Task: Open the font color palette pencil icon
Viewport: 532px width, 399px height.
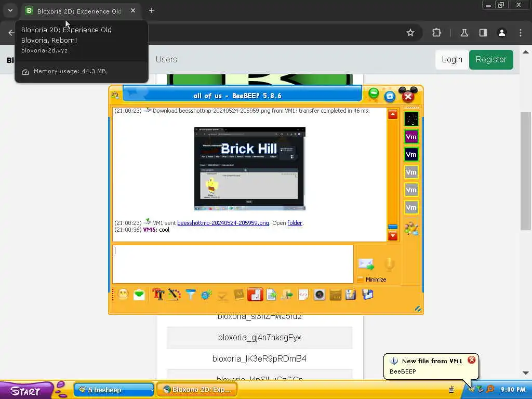Action: click(175, 294)
